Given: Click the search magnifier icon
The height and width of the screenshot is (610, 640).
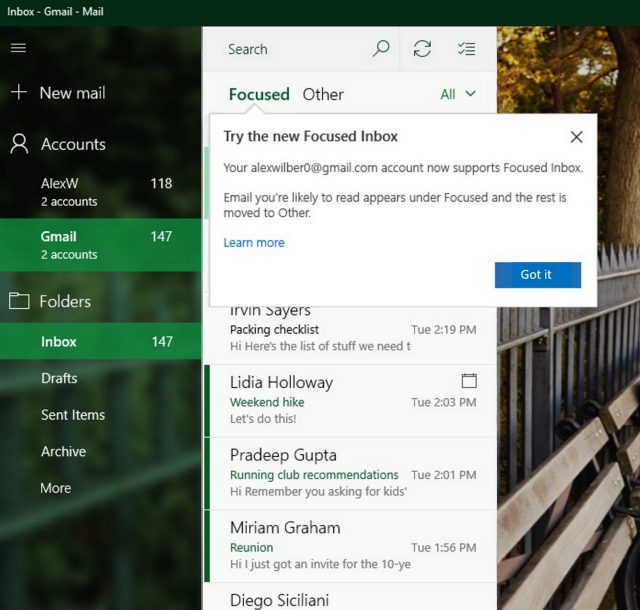Looking at the screenshot, I should [381, 49].
